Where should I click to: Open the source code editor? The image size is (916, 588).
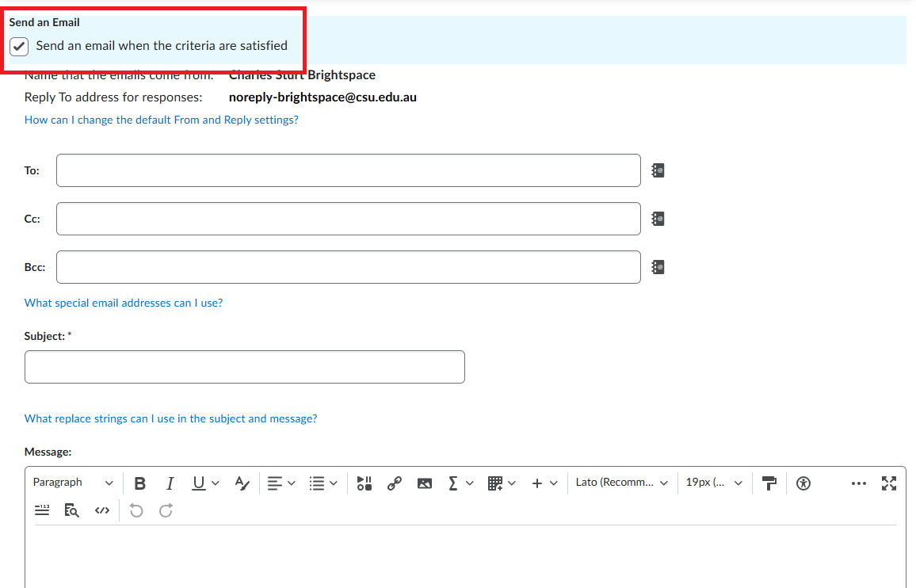tap(102, 510)
